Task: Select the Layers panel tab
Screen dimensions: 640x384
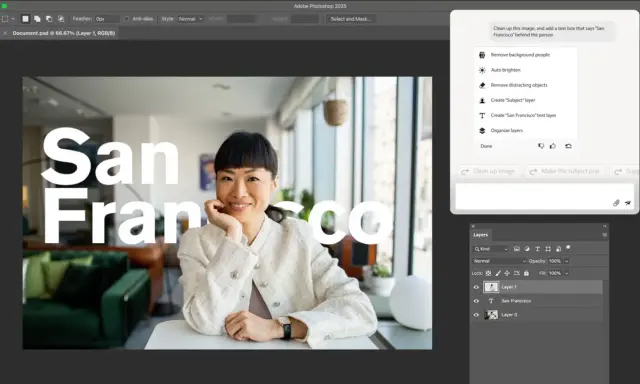Action: tap(480, 235)
